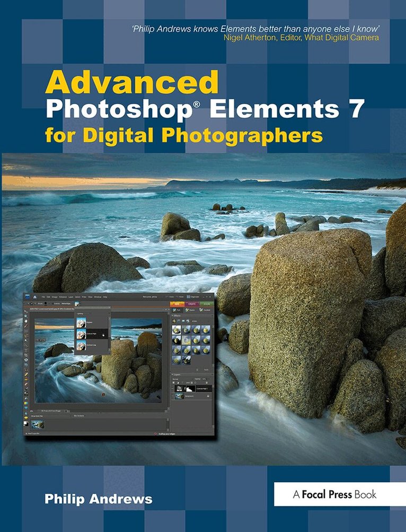Click the Home icon in the menu bar
The width and height of the screenshot is (406, 532).
pyautogui.click(x=35, y=297)
